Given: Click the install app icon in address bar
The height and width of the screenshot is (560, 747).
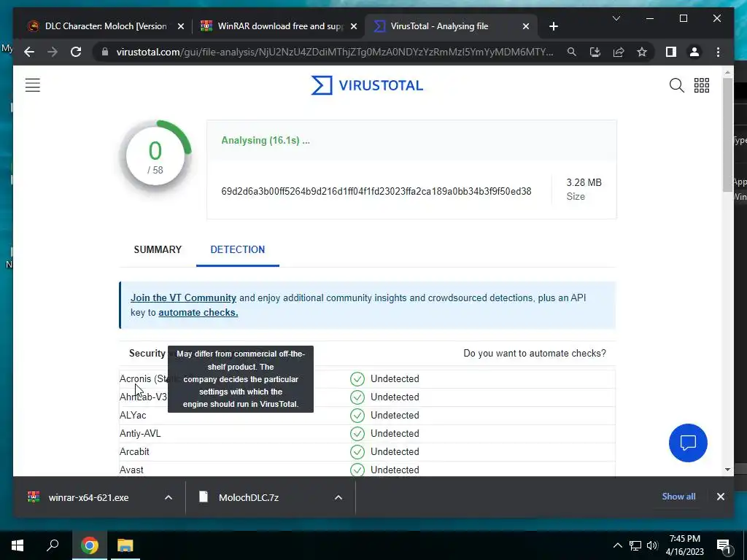Looking at the screenshot, I should [x=595, y=52].
